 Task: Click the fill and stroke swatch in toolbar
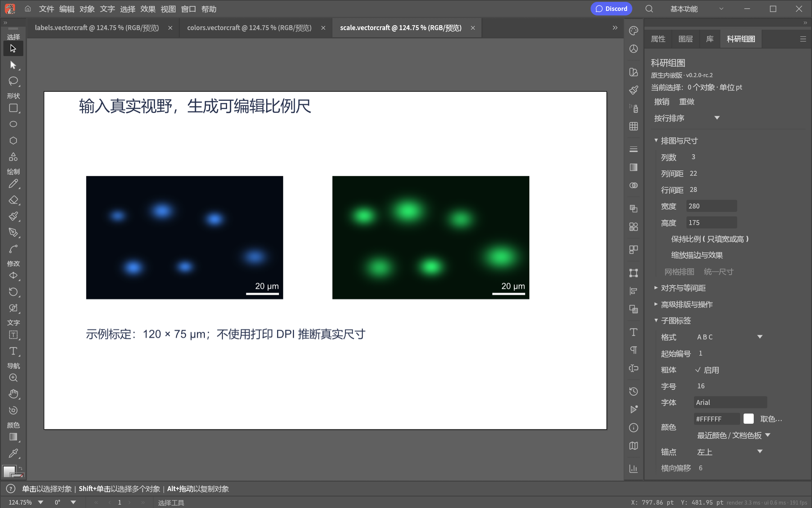[13, 471]
